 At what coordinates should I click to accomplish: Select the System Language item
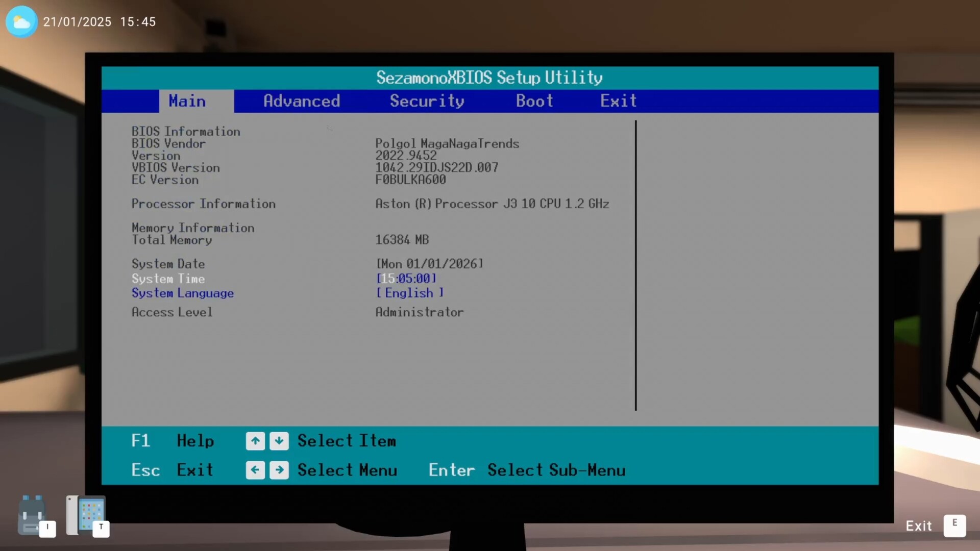[x=183, y=293]
